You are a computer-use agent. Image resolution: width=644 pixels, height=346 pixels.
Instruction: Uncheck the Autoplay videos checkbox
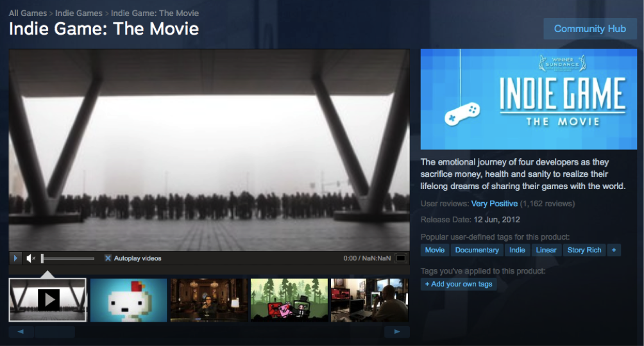point(108,258)
